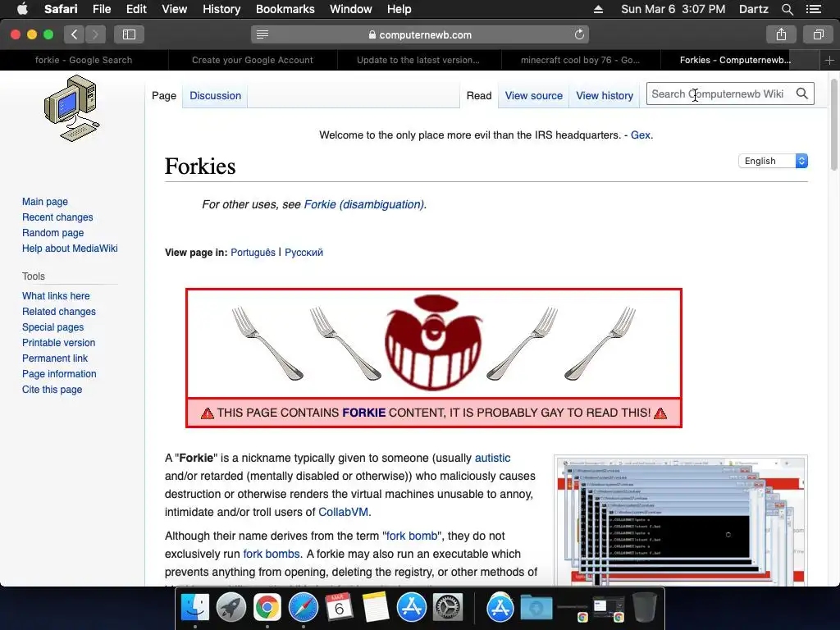Open the Dartz user menu

pos(753,9)
